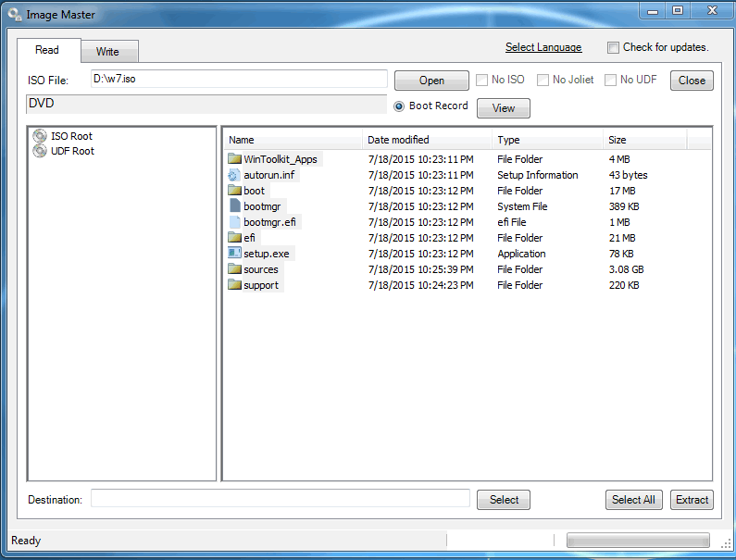Image resolution: width=736 pixels, height=560 pixels.
Task: Select the ISO Root tree node
Action: coord(72,136)
